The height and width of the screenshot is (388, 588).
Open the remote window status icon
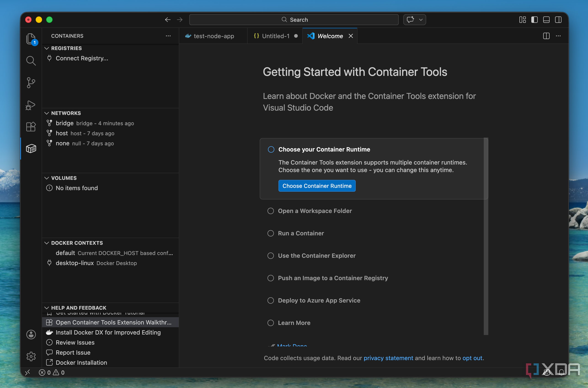click(28, 372)
